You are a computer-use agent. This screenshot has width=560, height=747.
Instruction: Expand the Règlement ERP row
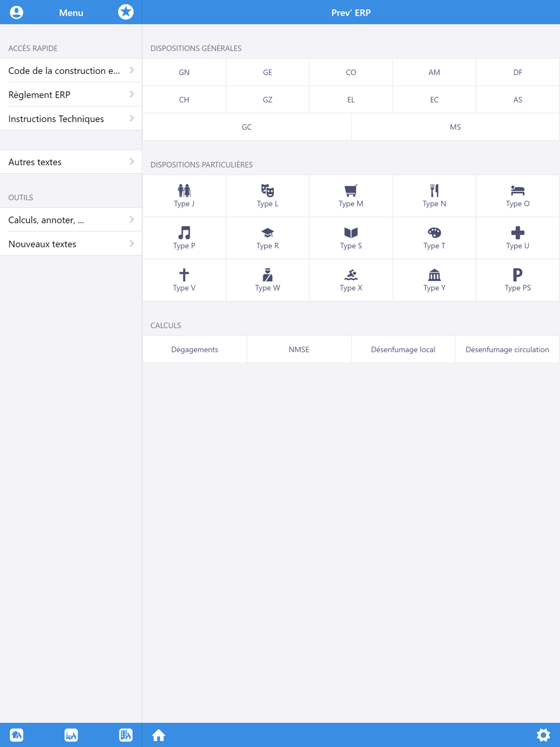pyautogui.click(x=71, y=95)
